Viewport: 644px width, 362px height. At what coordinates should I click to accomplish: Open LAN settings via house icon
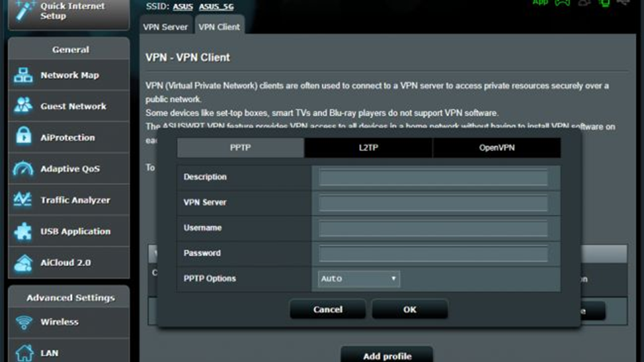pyautogui.click(x=24, y=353)
